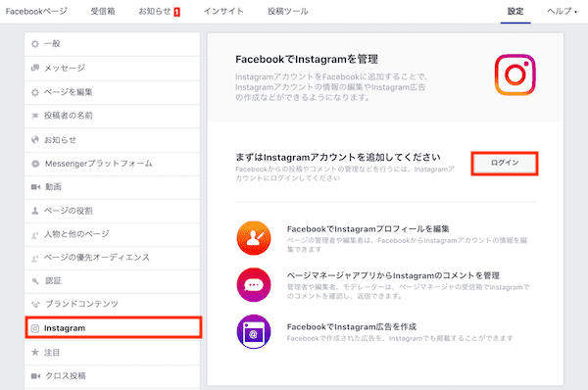
Task: Click the star icon beside 注目
Action: click(x=35, y=352)
